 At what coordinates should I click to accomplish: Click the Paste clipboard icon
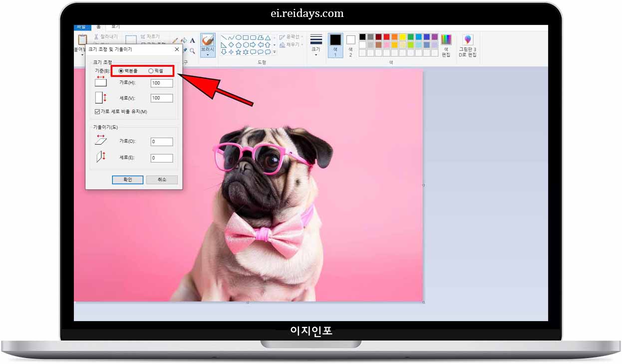click(x=81, y=40)
